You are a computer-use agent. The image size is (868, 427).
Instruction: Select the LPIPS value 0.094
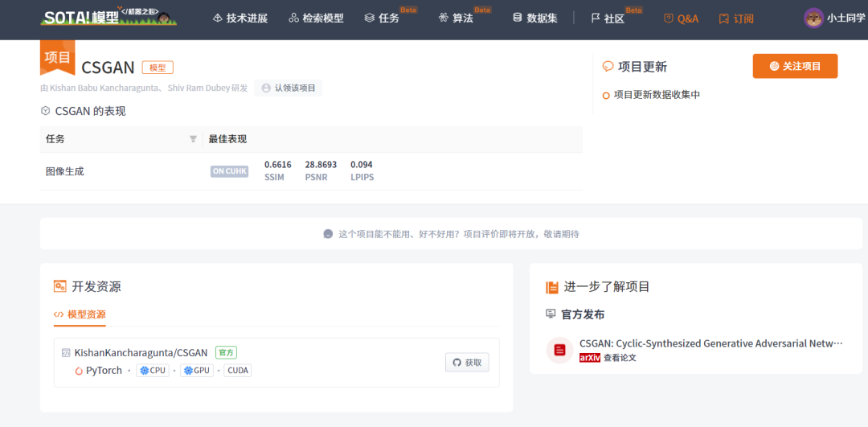(362, 165)
